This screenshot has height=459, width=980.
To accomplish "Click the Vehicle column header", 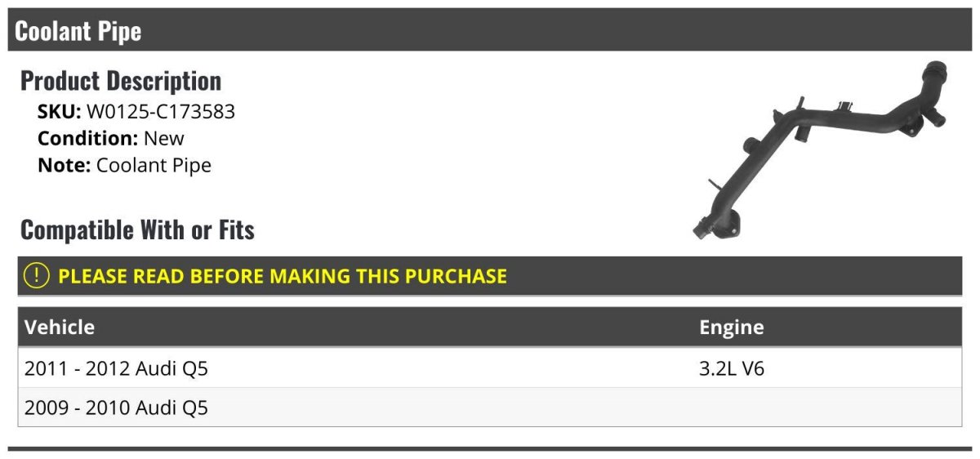I will pos(60,328).
